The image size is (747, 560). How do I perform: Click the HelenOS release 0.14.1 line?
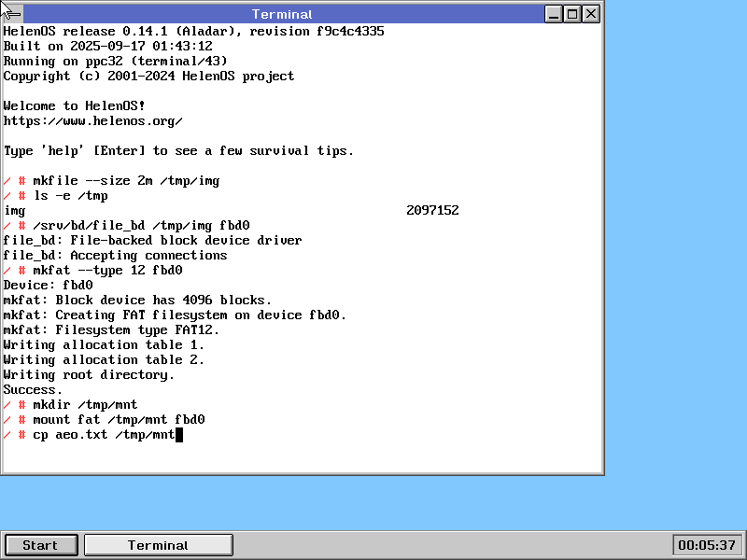pyautogui.click(x=193, y=32)
